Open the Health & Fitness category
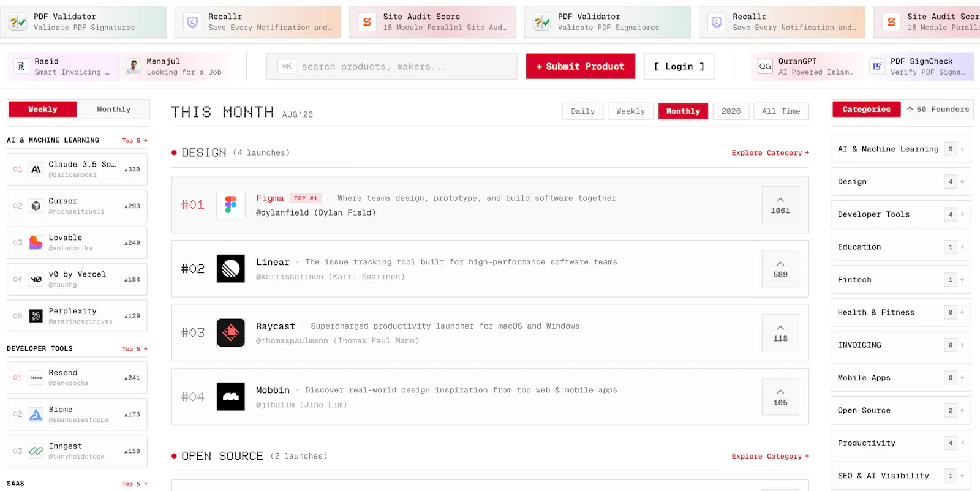980x491 pixels. (900, 312)
